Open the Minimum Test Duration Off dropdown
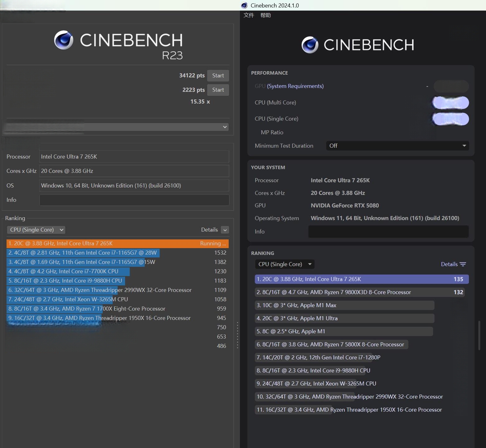The width and height of the screenshot is (486, 448). [398, 146]
